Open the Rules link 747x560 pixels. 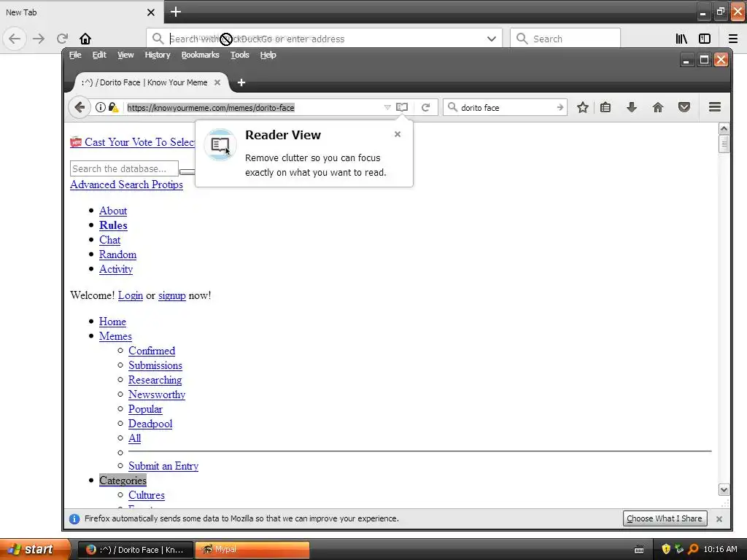pyautogui.click(x=113, y=225)
